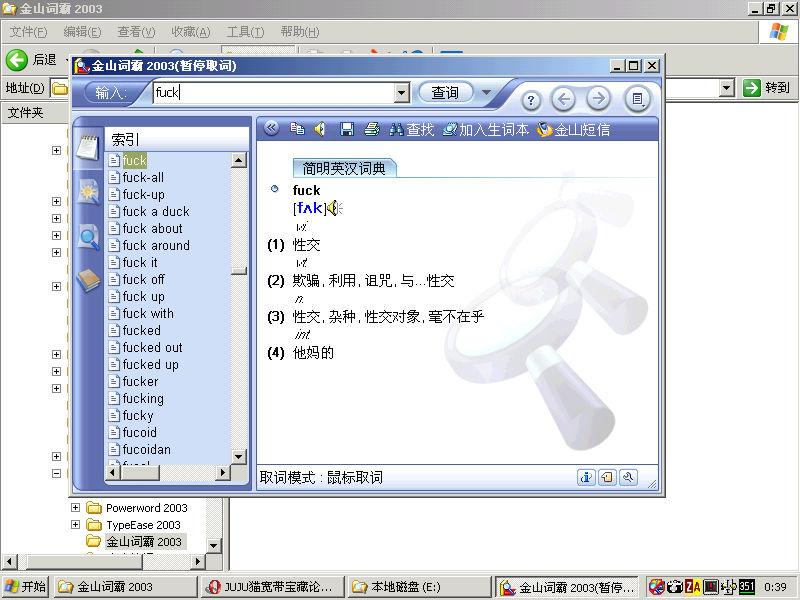
Task: Click the copy icon in result toolbar
Action: click(x=297, y=129)
